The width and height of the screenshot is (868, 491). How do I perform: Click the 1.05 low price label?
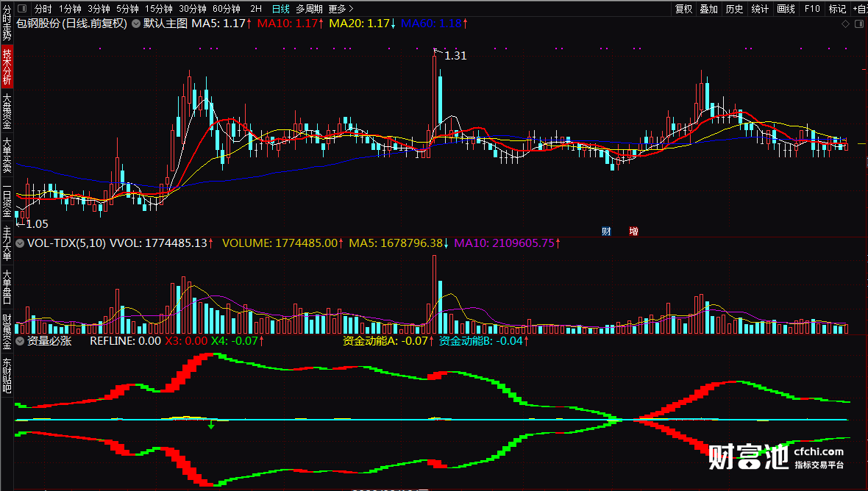click(37, 224)
